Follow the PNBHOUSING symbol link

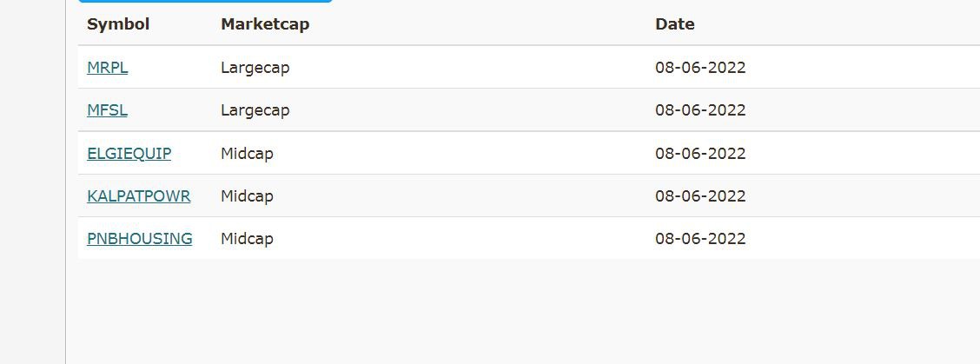140,239
